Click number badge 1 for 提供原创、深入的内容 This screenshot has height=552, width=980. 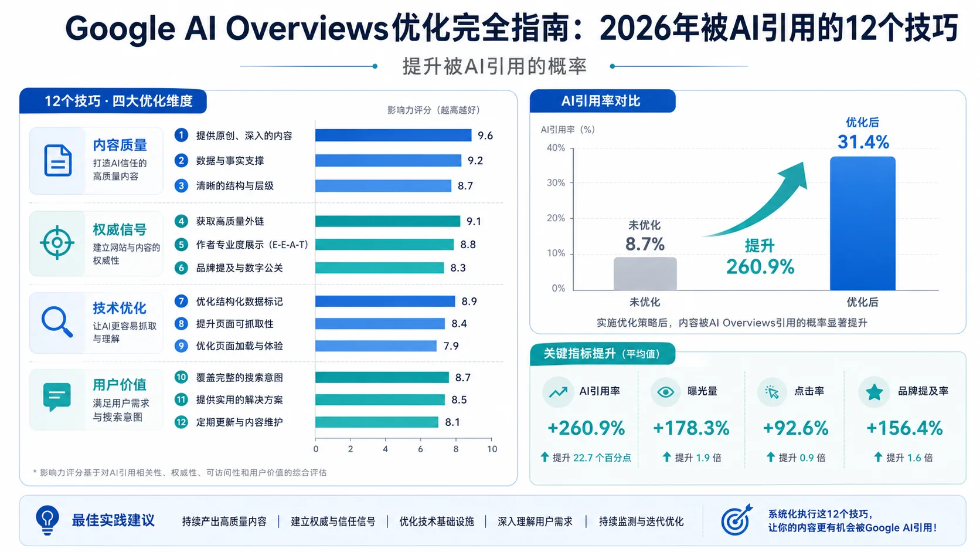point(181,136)
